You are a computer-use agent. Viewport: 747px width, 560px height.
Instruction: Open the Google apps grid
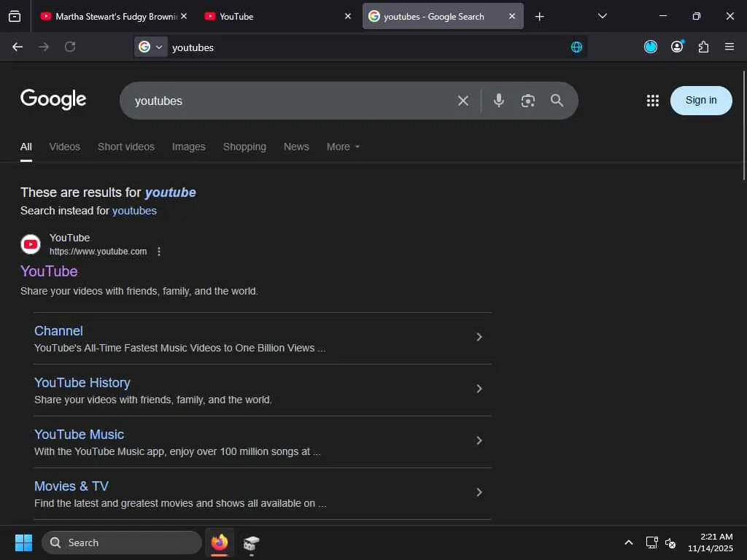click(x=653, y=101)
